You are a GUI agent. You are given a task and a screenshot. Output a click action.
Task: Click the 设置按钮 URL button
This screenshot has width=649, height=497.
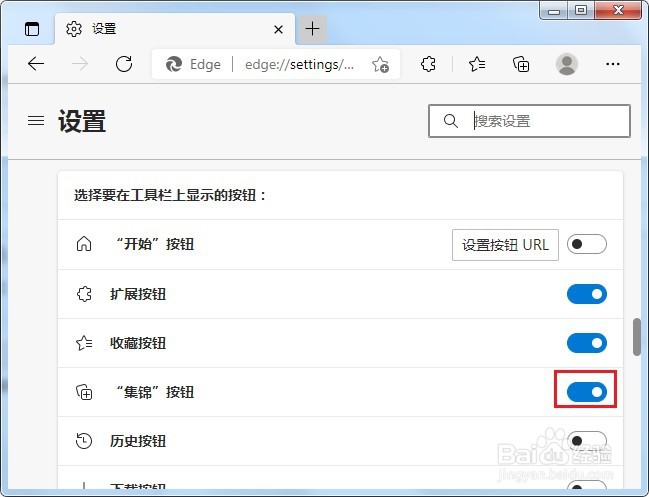(505, 245)
